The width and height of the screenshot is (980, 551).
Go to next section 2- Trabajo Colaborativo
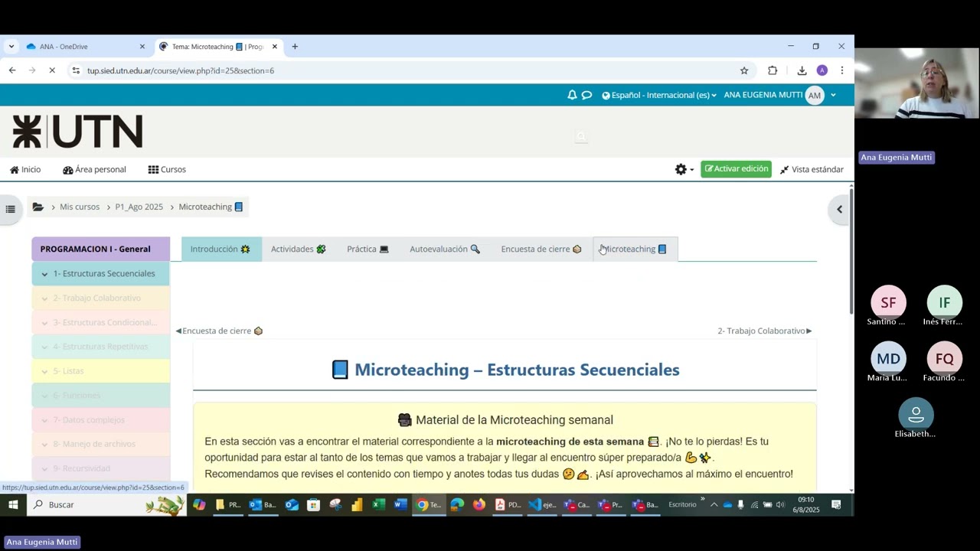pyautogui.click(x=765, y=331)
